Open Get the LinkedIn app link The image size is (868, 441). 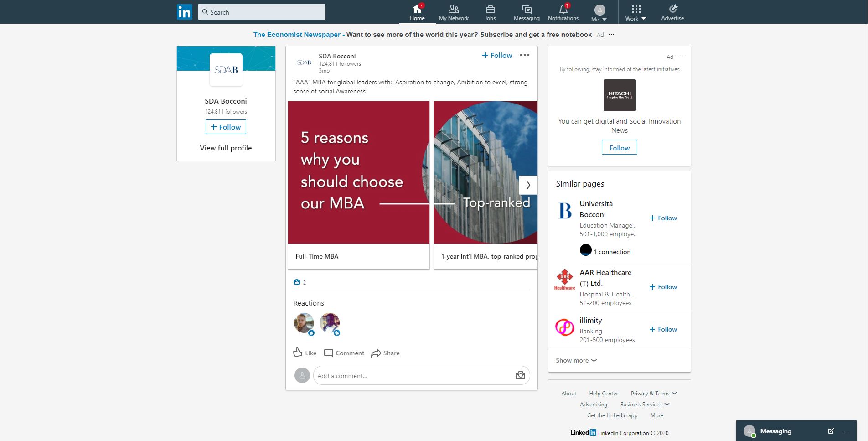(x=612, y=415)
